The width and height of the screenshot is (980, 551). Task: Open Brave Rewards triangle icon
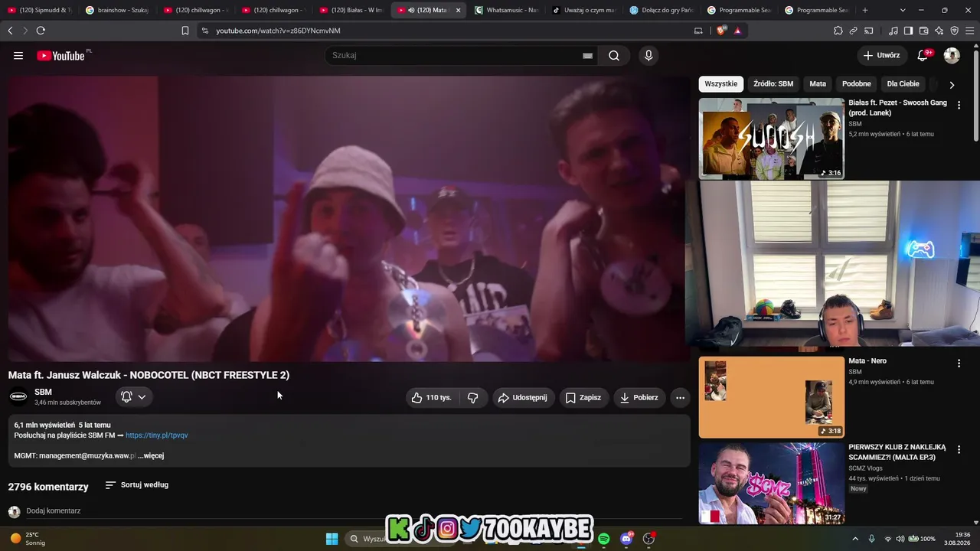pyautogui.click(x=737, y=31)
